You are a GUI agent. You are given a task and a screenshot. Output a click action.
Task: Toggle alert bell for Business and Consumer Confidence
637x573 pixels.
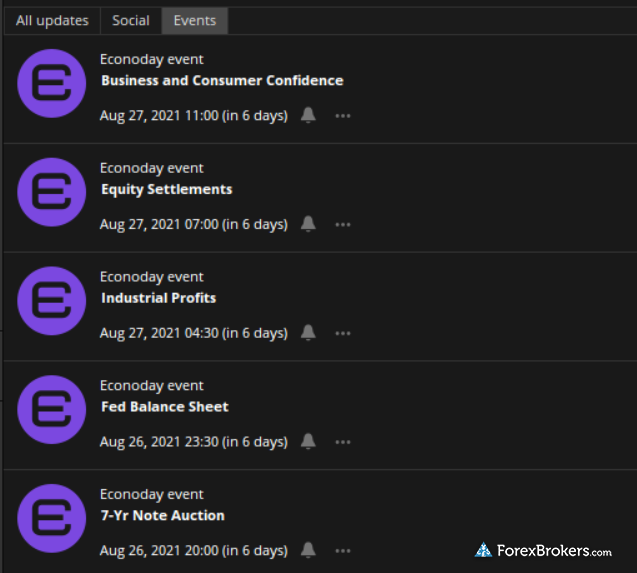point(308,115)
